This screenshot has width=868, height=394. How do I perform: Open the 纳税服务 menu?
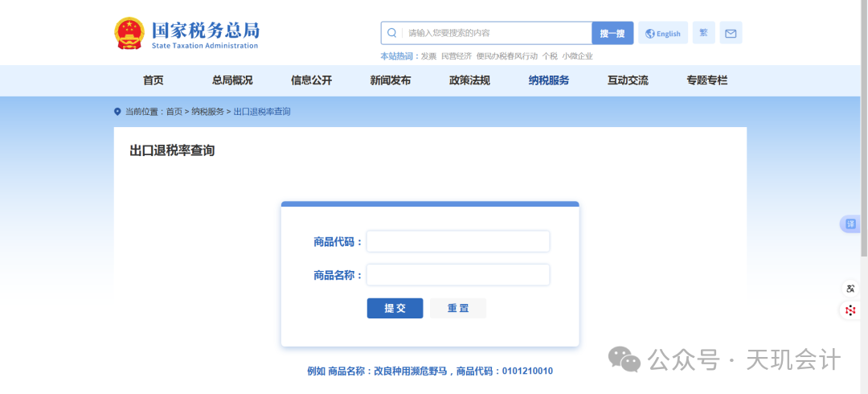[x=549, y=80]
